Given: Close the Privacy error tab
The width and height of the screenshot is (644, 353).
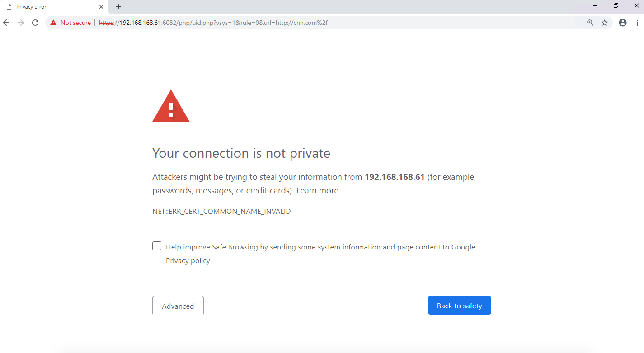Looking at the screenshot, I should pyautogui.click(x=101, y=7).
